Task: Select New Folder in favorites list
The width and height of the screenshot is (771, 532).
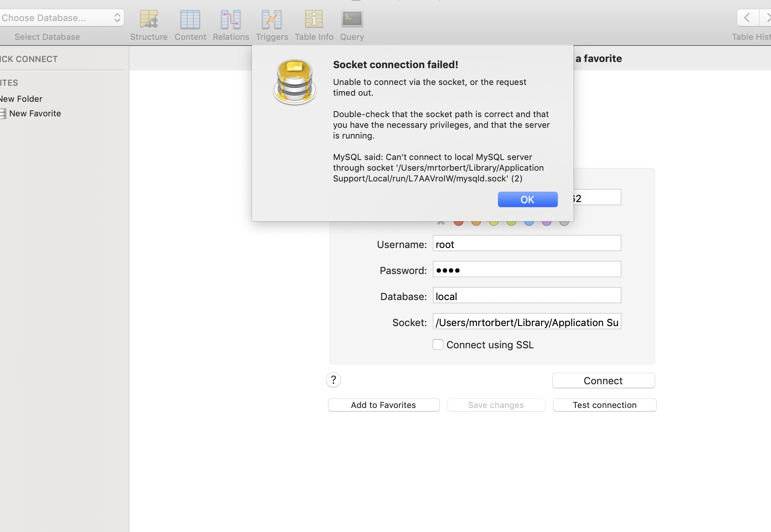Action: click(x=21, y=99)
